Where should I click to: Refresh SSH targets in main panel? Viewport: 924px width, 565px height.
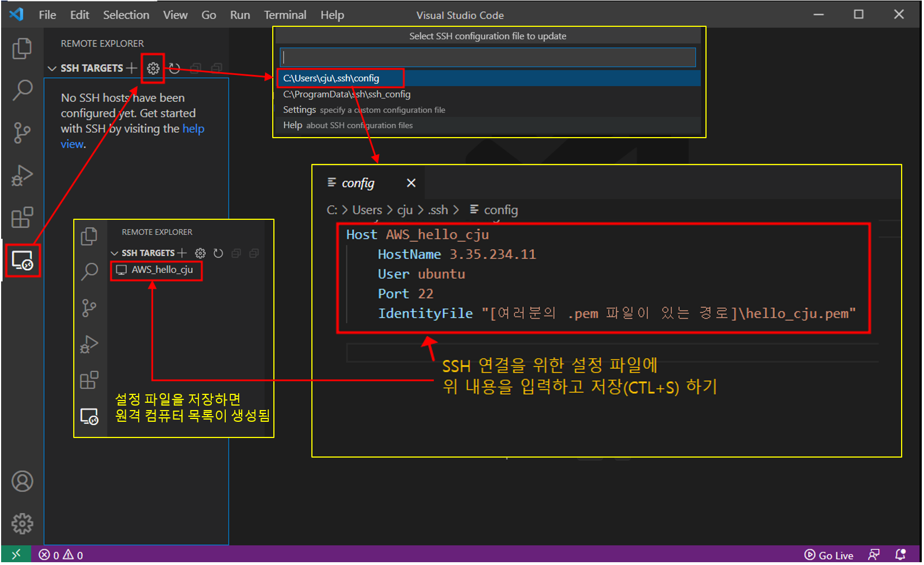[174, 68]
